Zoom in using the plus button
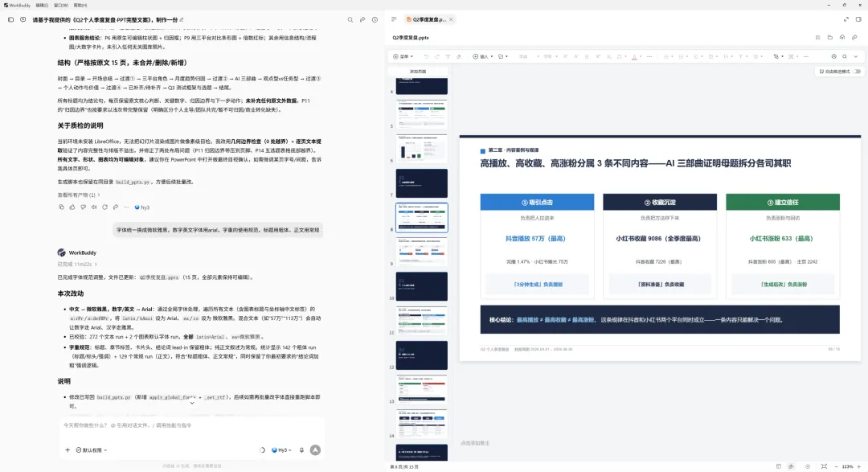The image size is (868, 472). [x=859, y=467]
